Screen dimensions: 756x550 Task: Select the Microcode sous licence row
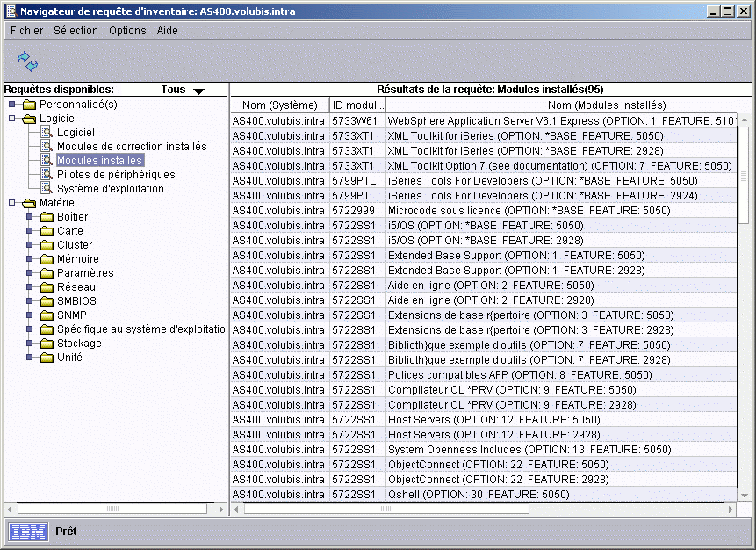point(484,211)
